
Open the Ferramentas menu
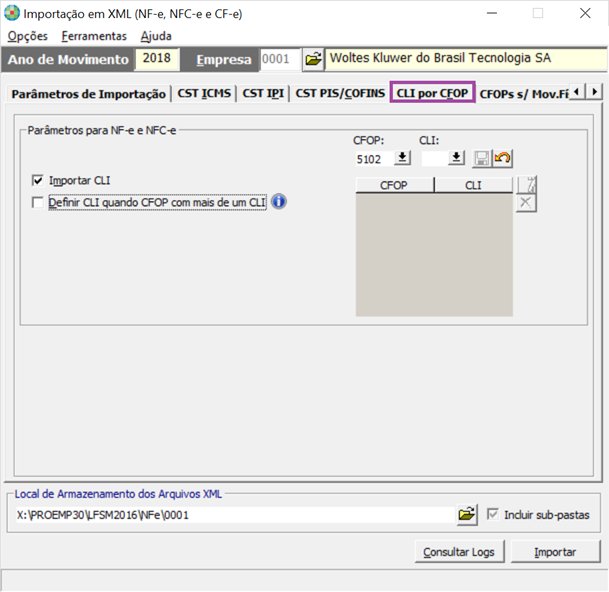[94, 36]
